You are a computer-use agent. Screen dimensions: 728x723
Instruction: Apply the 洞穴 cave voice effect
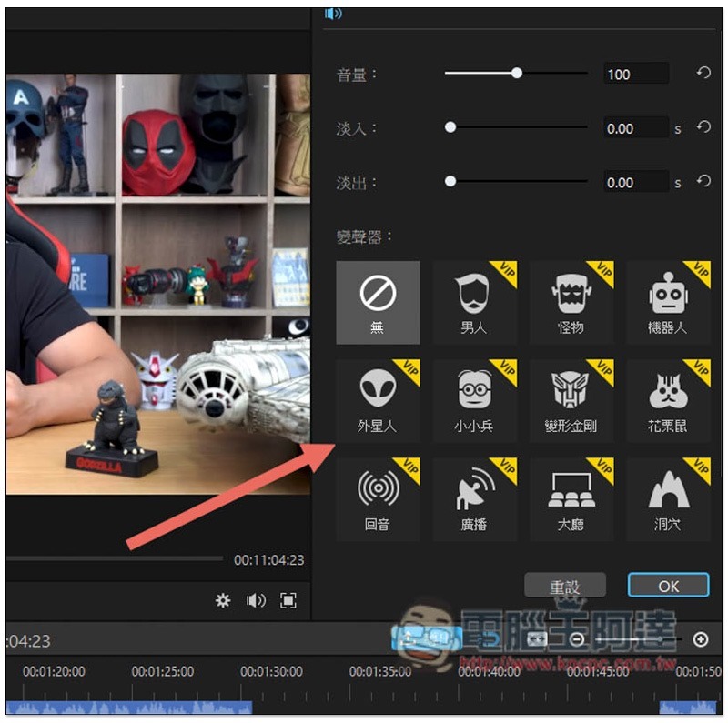tap(667, 499)
